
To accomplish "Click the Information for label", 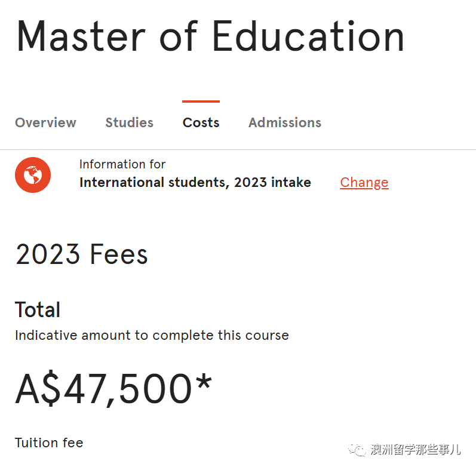I will click(x=122, y=164).
